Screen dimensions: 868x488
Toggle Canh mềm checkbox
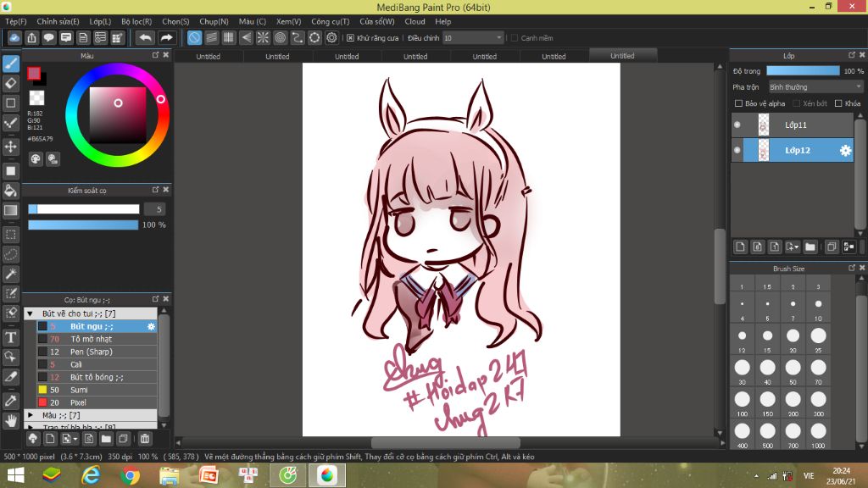515,38
